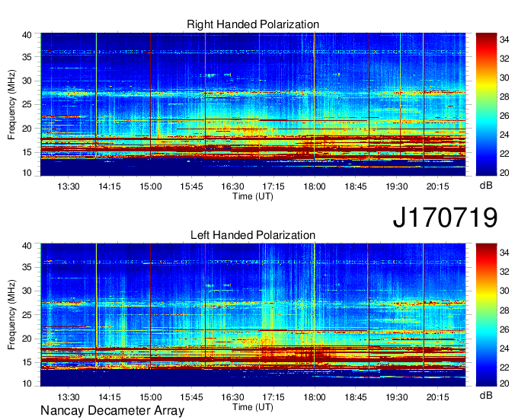Click the bottom color bar's '20' dB label
Viewport: 518px width, 420px height.
coord(504,383)
